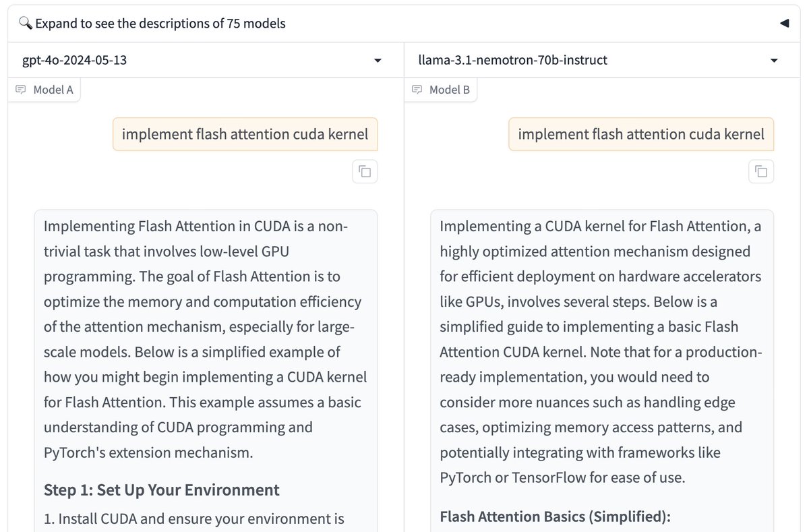Screen dimensions: 809x532
Task: Copy the prompt in Model A panel
Action: (x=365, y=171)
